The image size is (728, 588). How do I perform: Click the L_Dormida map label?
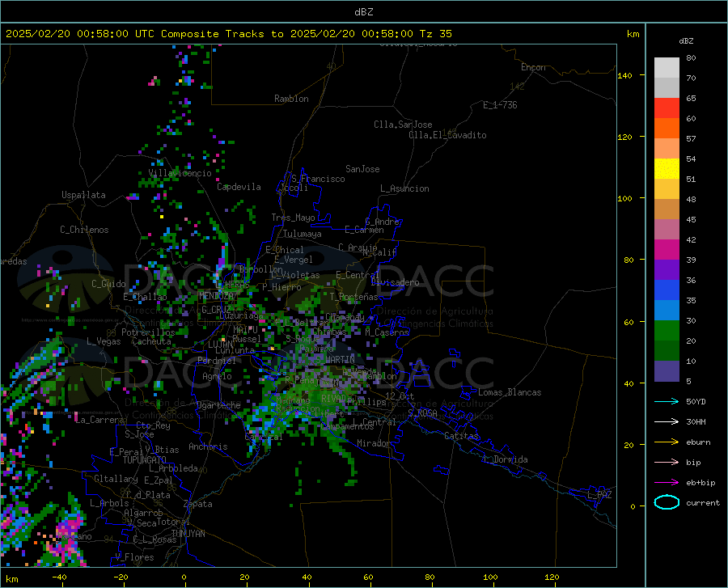[x=505, y=459]
